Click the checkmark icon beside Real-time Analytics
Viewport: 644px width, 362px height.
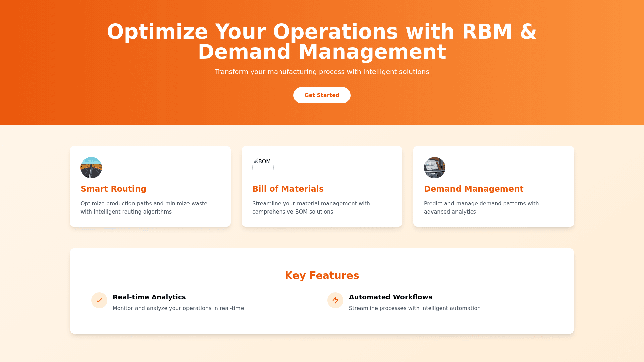[x=99, y=300]
